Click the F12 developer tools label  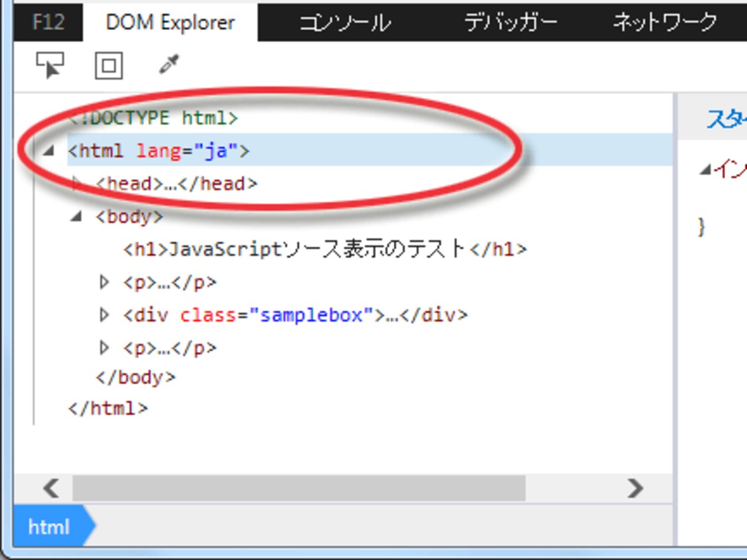[49, 22]
